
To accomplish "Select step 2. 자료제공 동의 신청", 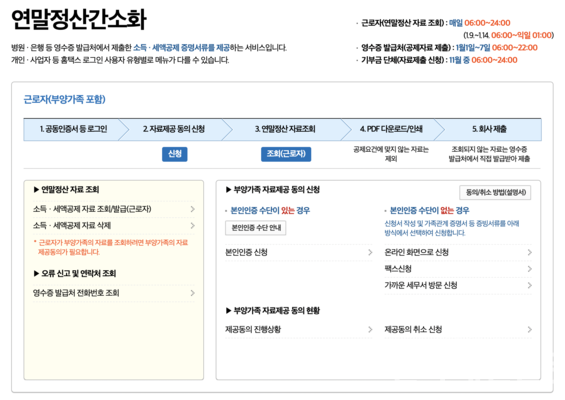I will (174, 129).
